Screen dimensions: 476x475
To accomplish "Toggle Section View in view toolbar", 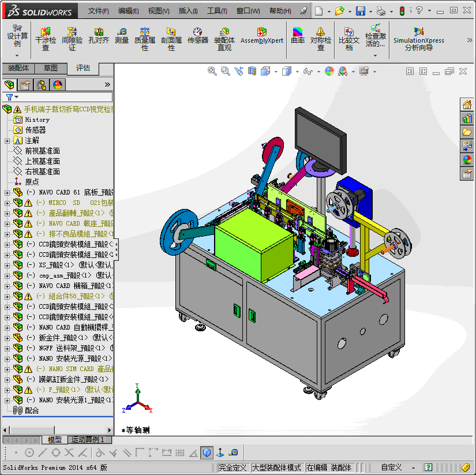I will (x=252, y=71).
